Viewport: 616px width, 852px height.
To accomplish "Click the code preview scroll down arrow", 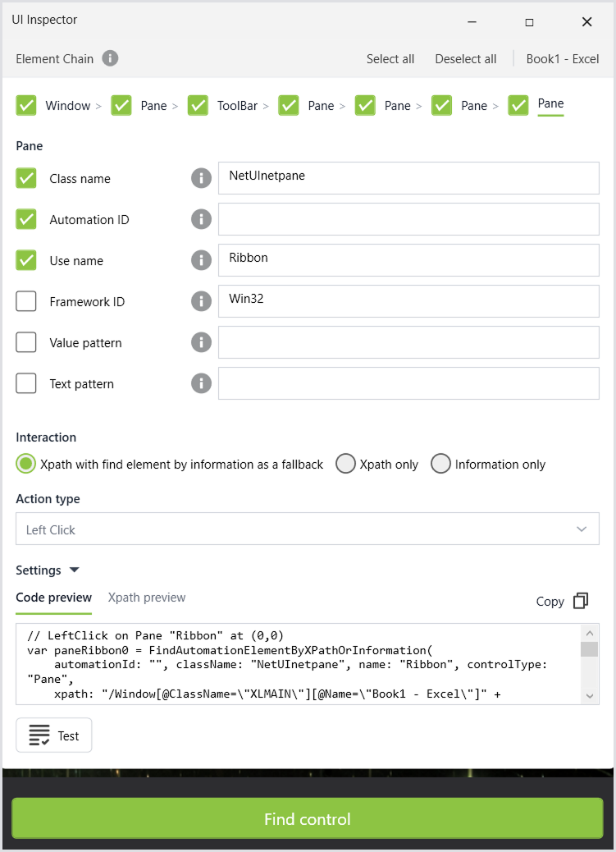I will (590, 695).
